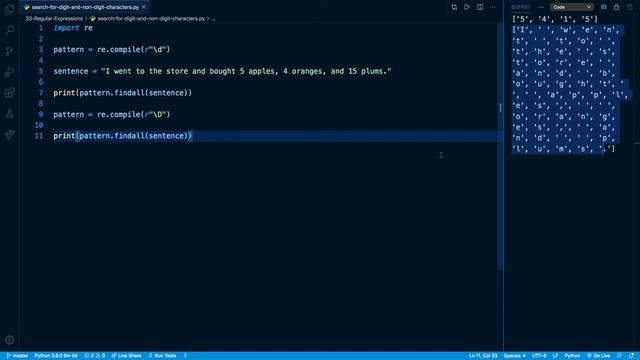This screenshot has width=640, height=360.
Task: Change the UTF-8 encoding
Action: pos(539,356)
